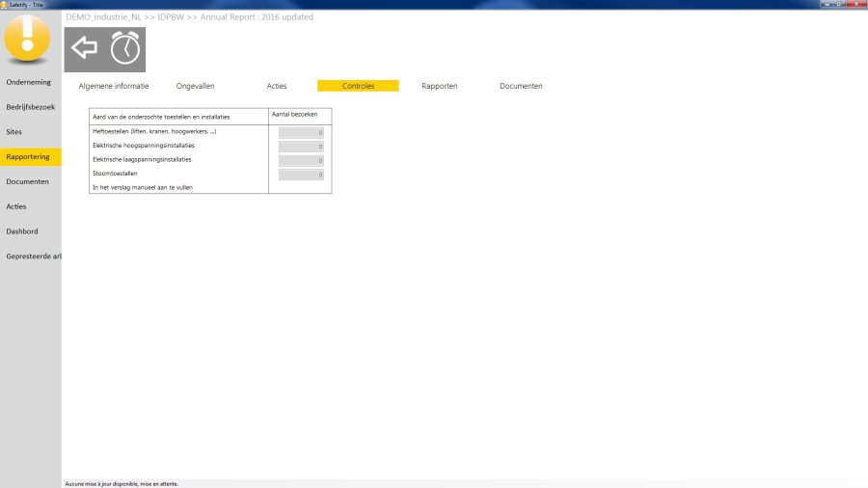
Task: Click the back arrow icon
Action: 85,48
